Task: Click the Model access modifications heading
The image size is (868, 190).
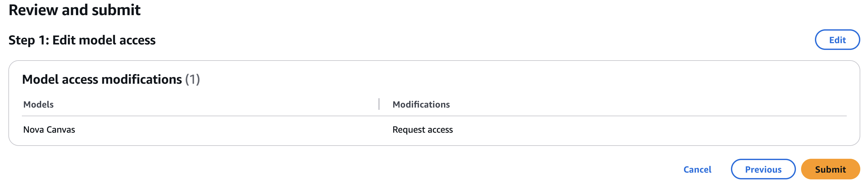Action: coord(103,80)
